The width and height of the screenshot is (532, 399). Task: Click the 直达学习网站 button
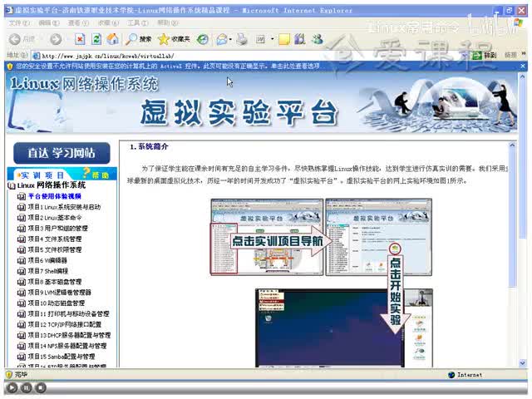(x=62, y=153)
